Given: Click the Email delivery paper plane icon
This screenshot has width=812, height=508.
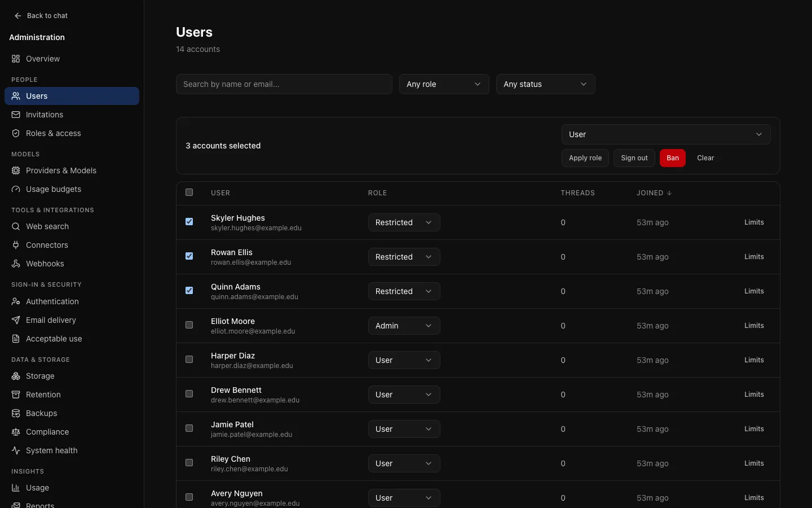Looking at the screenshot, I should 16,320.
